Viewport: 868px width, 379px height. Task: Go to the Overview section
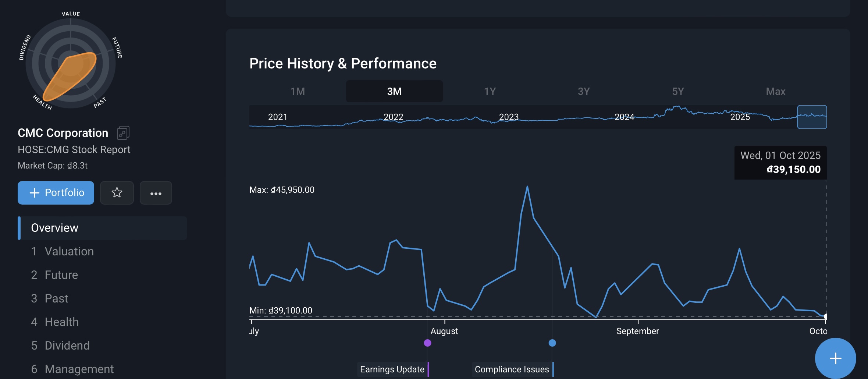(55, 228)
